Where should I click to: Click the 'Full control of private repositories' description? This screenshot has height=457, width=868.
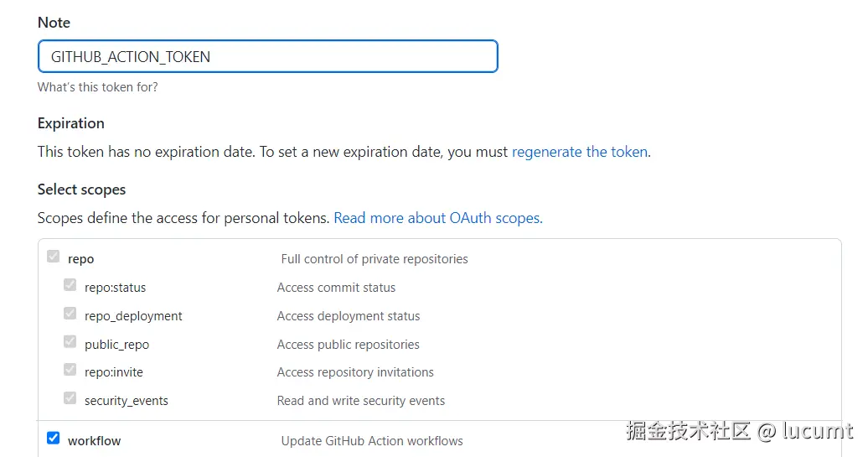point(375,259)
